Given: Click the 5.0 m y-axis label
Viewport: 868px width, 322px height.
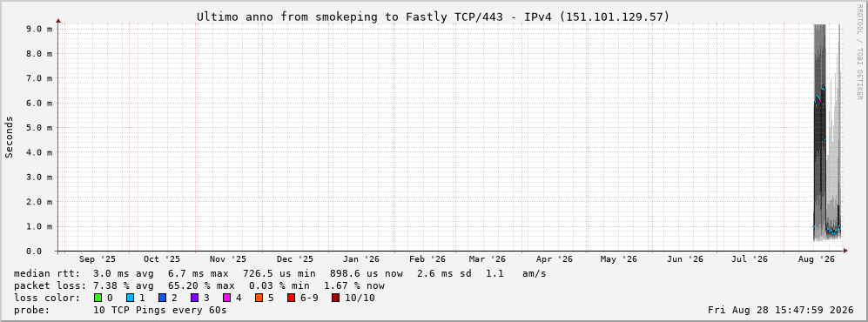Looking at the screenshot, I should point(39,128).
